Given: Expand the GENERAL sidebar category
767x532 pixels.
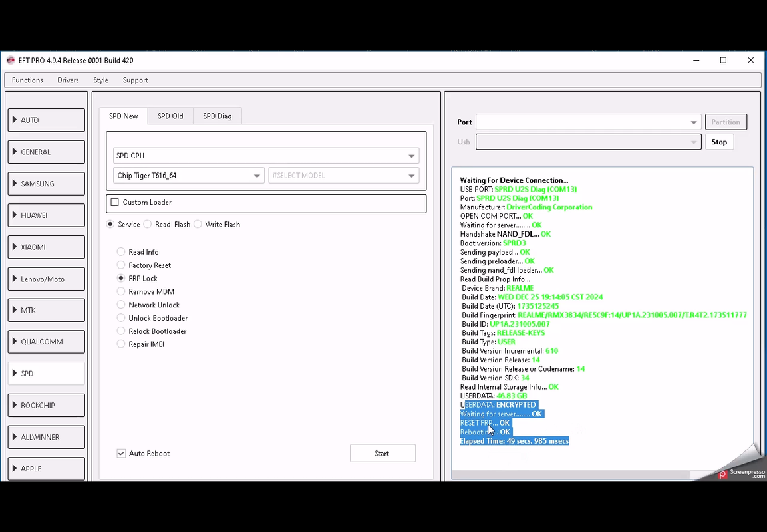Looking at the screenshot, I should pos(47,152).
